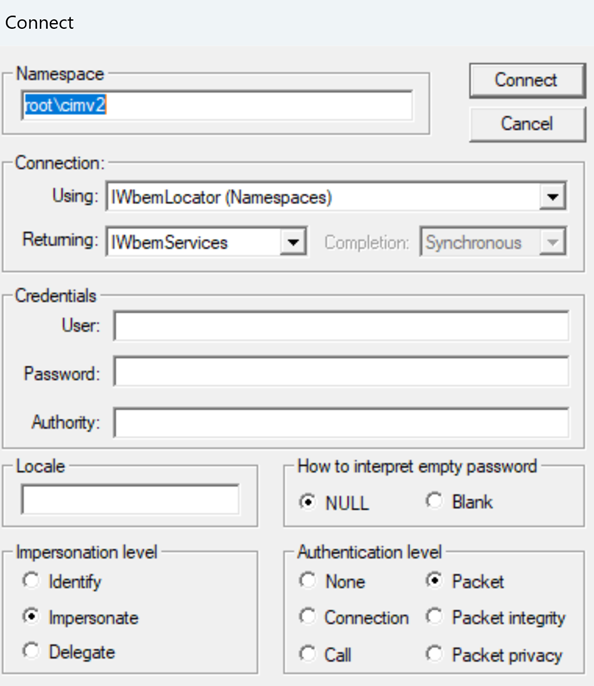Choose the Identify impersonation level
594x686 pixels.
[x=62, y=581]
